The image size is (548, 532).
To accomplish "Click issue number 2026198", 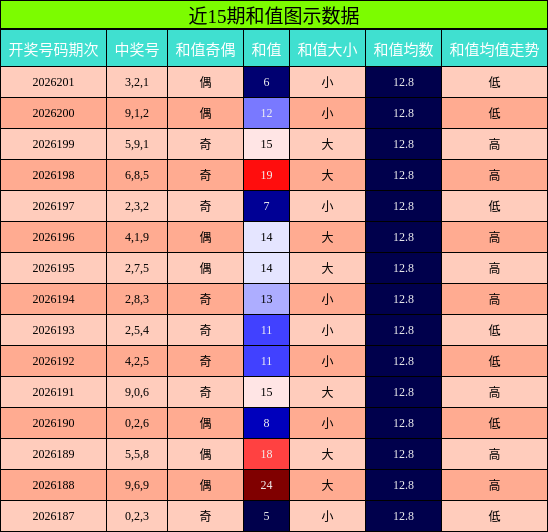I will click(x=53, y=175).
